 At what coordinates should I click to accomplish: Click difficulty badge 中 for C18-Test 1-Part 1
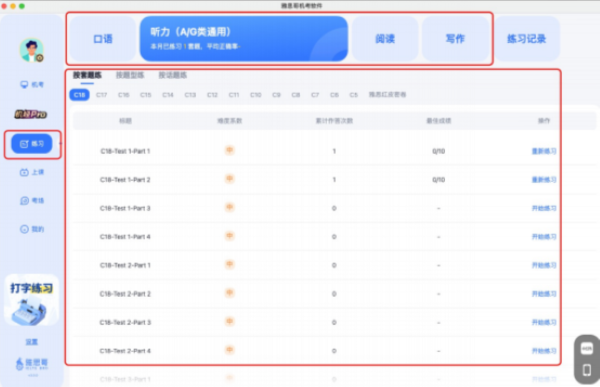click(x=230, y=150)
